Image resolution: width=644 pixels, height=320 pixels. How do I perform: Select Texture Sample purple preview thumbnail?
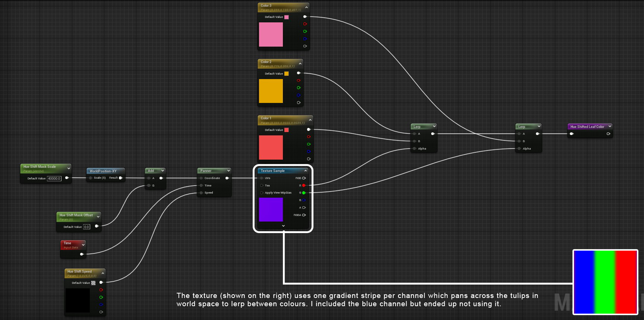pyautogui.click(x=271, y=210)
